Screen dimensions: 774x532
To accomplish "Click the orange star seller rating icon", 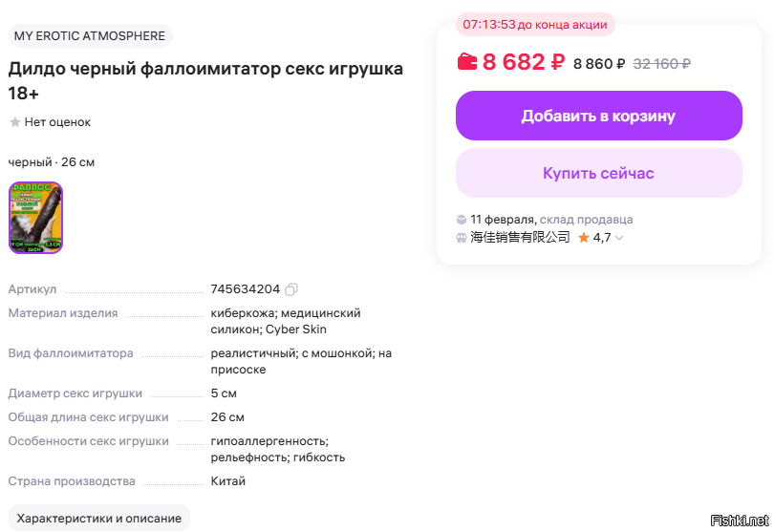I will click(584, 237).
